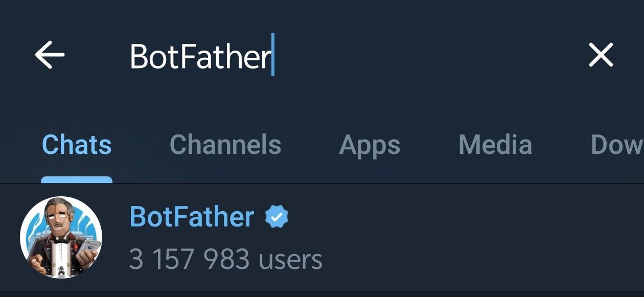The height and width of the screenshot is (297, 644).
Task: Show the Media tab results
Action: [495, 145]
